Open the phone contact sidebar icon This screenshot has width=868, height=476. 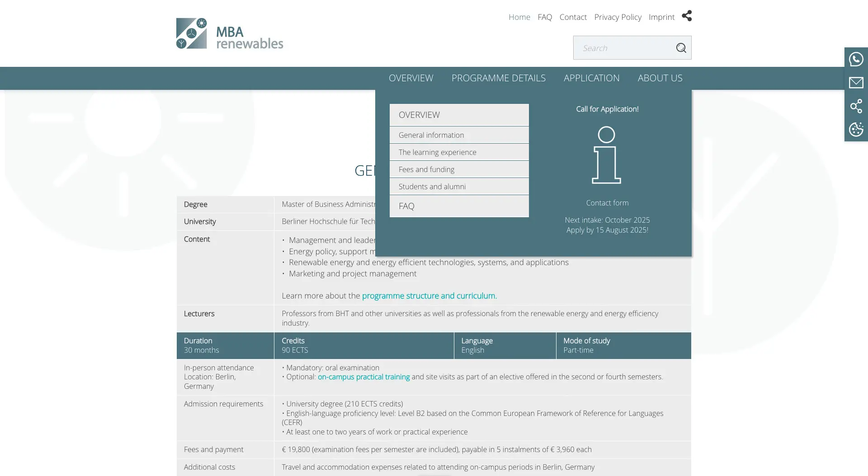[x=856, y=59]
